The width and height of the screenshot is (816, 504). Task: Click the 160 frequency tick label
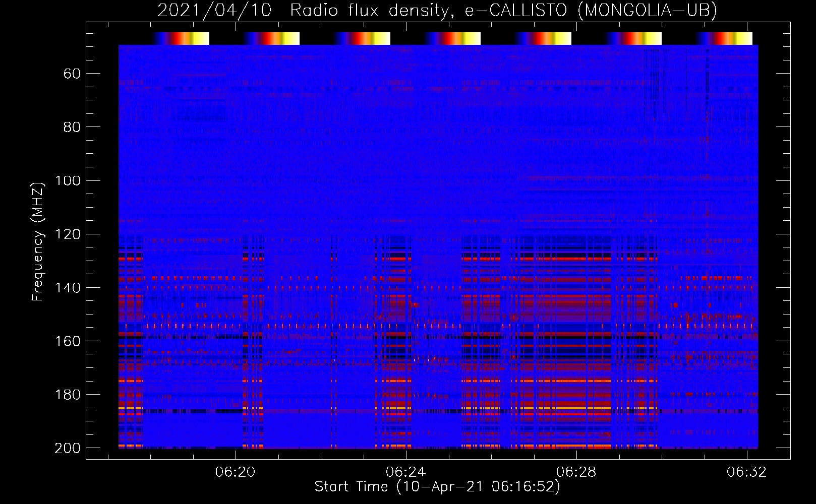click(x=68, y=341)
